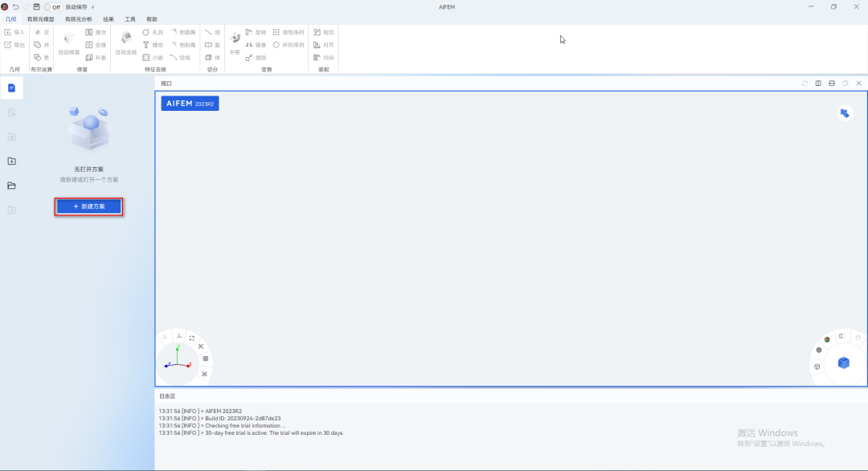
Task: Click the outline cube display icon
Action: point(817,367)
